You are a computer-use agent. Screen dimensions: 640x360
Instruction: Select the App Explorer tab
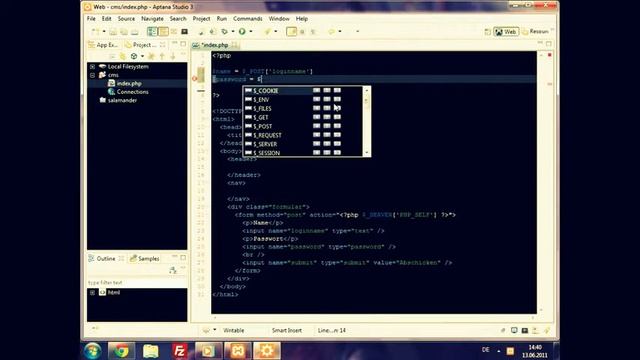pos(103,45)
